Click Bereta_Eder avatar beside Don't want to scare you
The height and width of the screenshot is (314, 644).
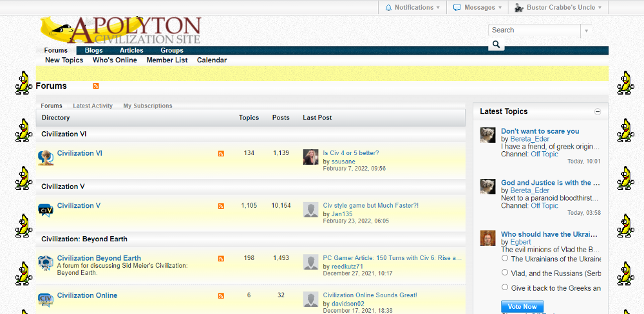[x=488, y=134]
